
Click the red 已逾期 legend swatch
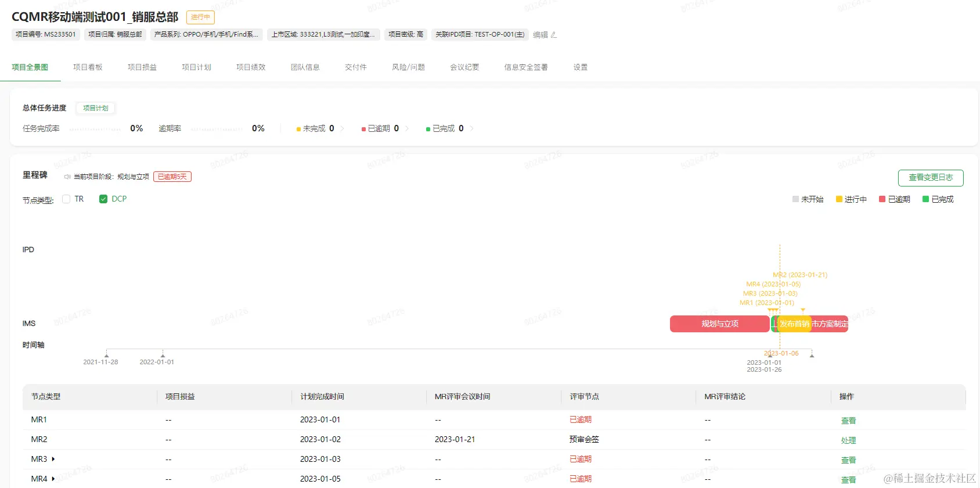[882, 199]
